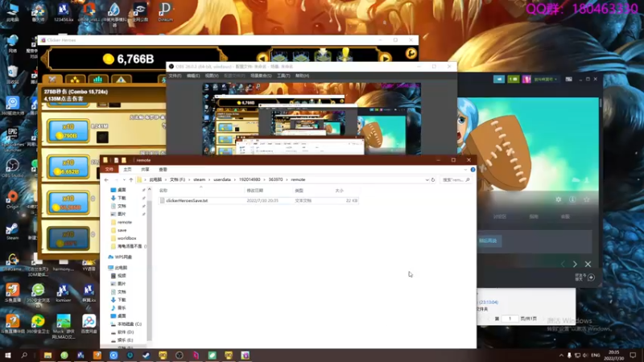Click the zone-select right arrow in Clicker Heroes
The image size is (644, 362).
point(385,58)
